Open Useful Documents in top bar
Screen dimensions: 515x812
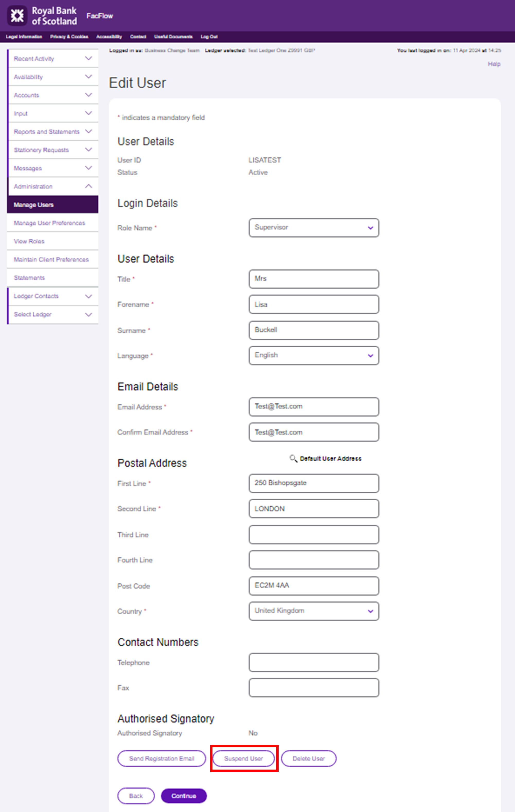point(173,37)
